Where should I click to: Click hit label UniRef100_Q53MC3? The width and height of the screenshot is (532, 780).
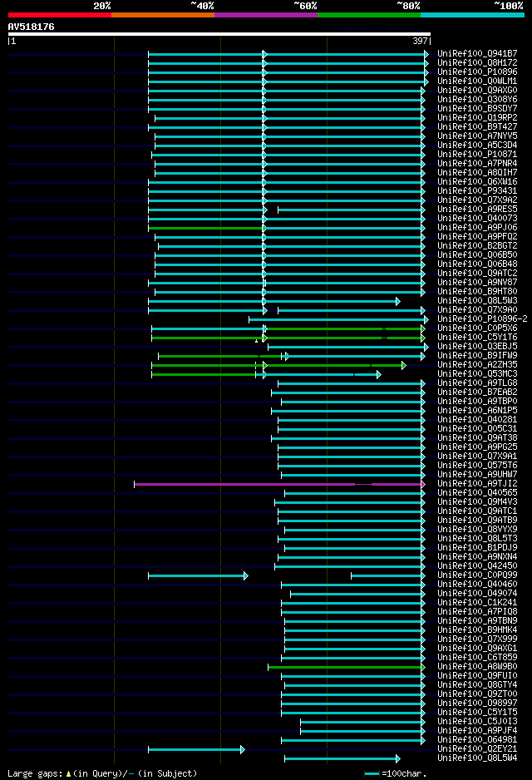pyautogui.click(x=477, y=373)
